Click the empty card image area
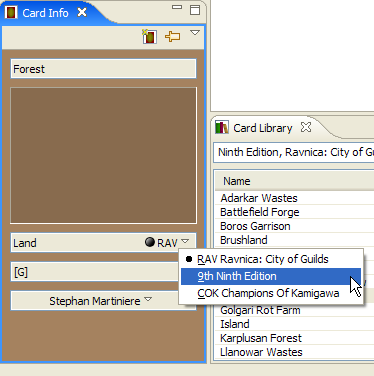This screenshot has height=376, width=374. pos(103,155)
